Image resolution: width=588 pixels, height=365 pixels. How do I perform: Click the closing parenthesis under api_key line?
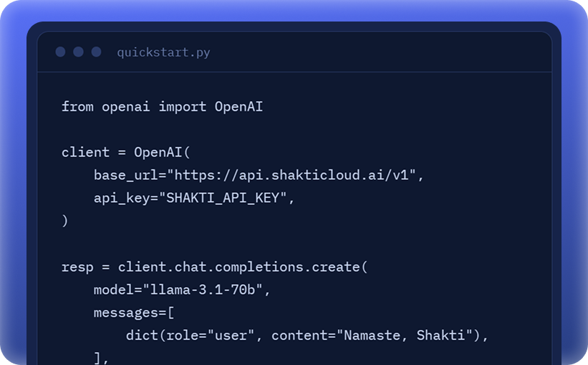(x=65, y=220)
